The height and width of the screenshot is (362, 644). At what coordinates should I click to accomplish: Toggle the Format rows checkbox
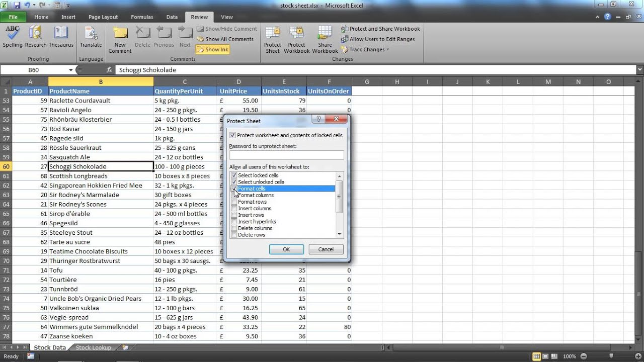pyautogui.click(x=234, y=202)
